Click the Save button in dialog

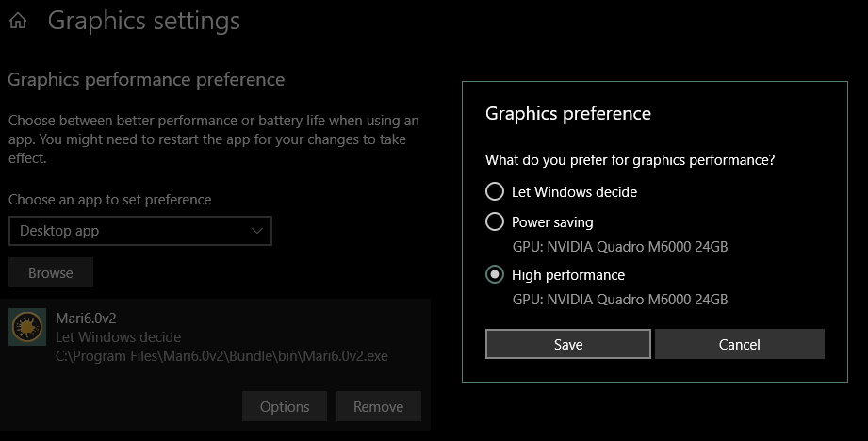pos(568,344)
